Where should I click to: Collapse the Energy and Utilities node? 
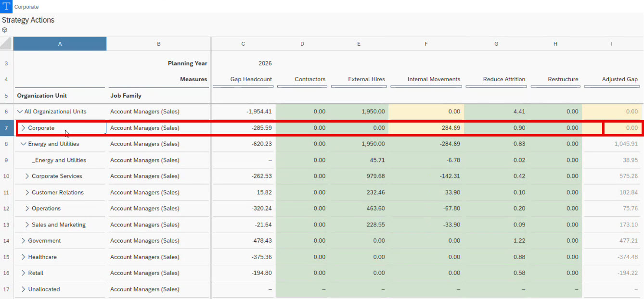(23, 144)
